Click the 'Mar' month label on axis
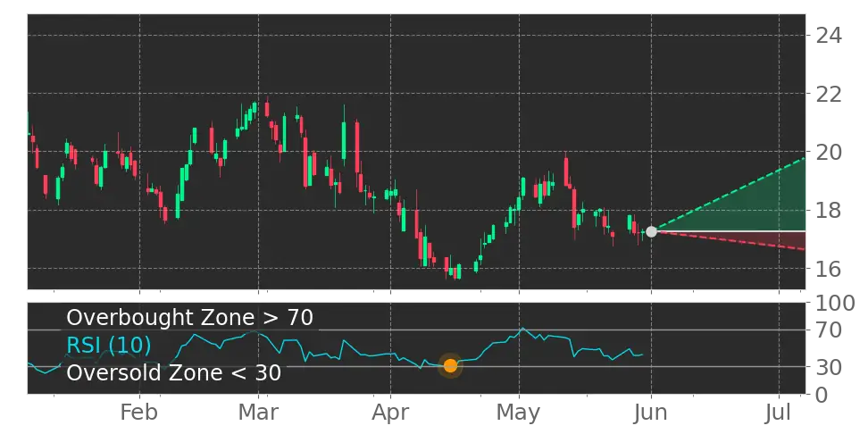 tap(258, 413)
